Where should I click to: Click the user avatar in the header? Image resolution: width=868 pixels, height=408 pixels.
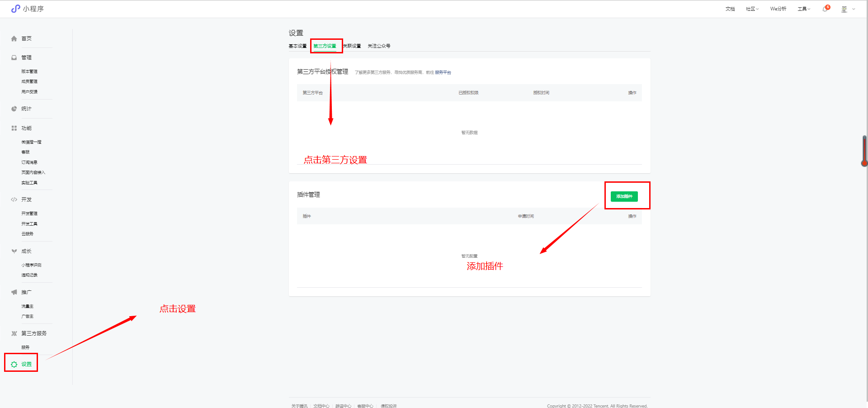click(844, 9)
